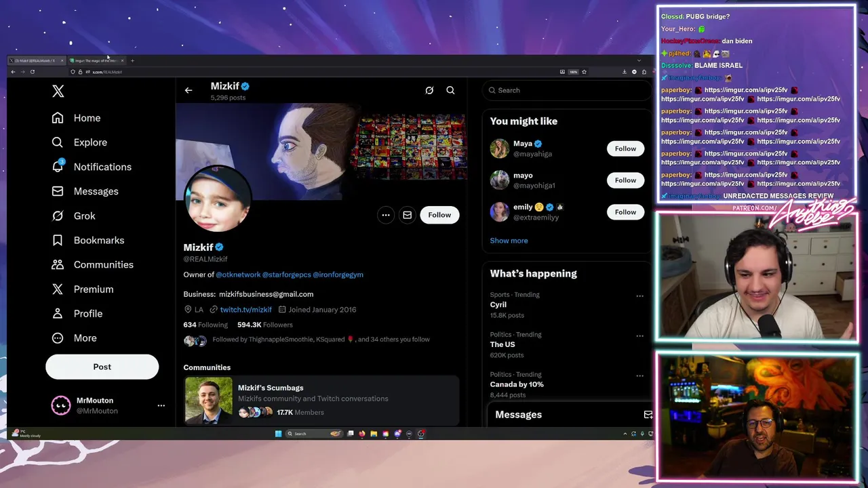Open the profile banner image

[321, 150]
